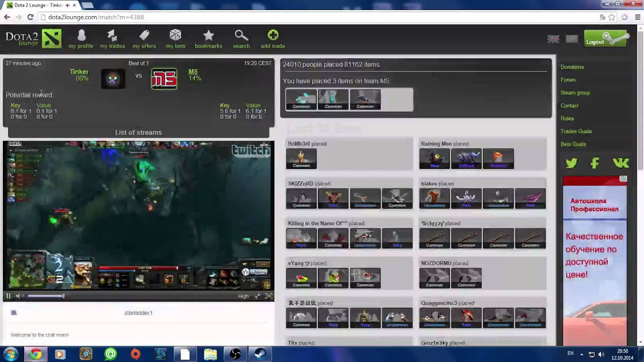Open the Windows Start button

[x=11, y=354]
